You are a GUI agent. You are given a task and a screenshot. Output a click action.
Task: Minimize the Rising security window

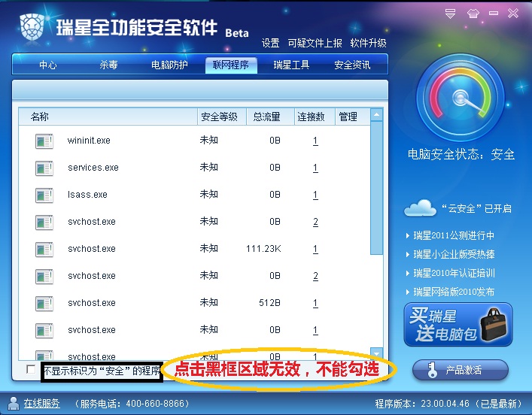(494, 14)
